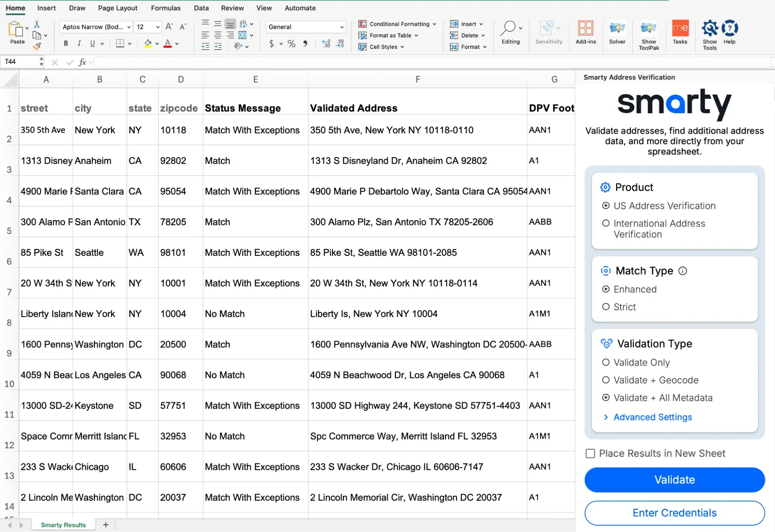This screenshot has height=532, width=775.
Task: Expand Conditional Formatting menu
Action: (397, 24)
